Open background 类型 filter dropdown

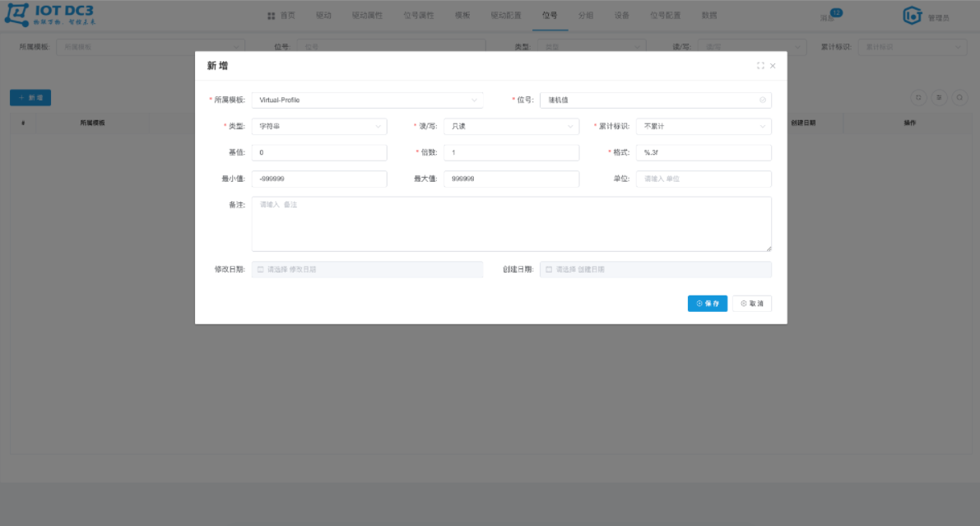(592, 47)
